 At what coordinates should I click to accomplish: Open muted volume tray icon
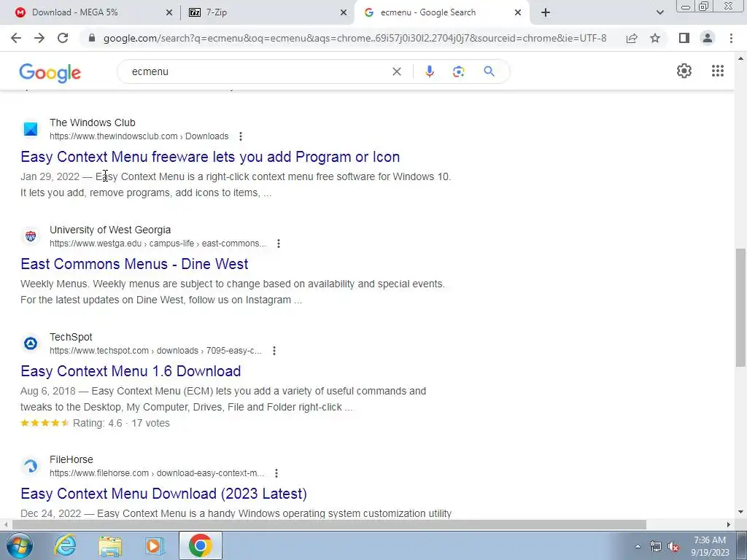tap(673, 547)
